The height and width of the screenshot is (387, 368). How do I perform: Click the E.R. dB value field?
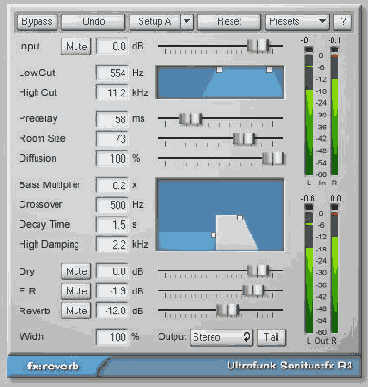112,291
